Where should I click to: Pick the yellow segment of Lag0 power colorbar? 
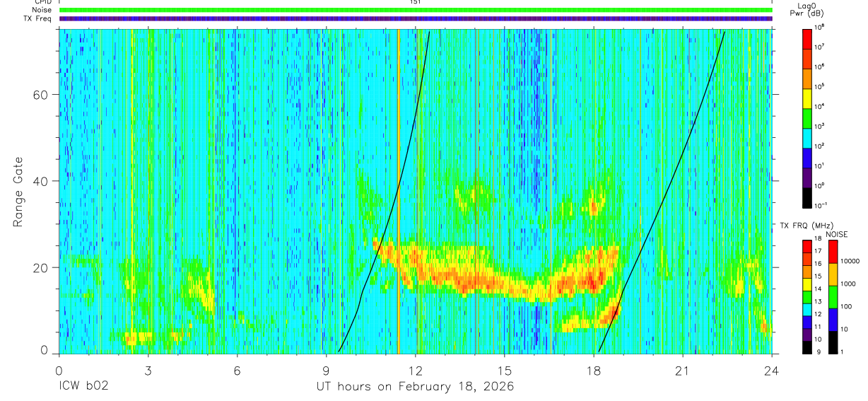tap(807, 98)
